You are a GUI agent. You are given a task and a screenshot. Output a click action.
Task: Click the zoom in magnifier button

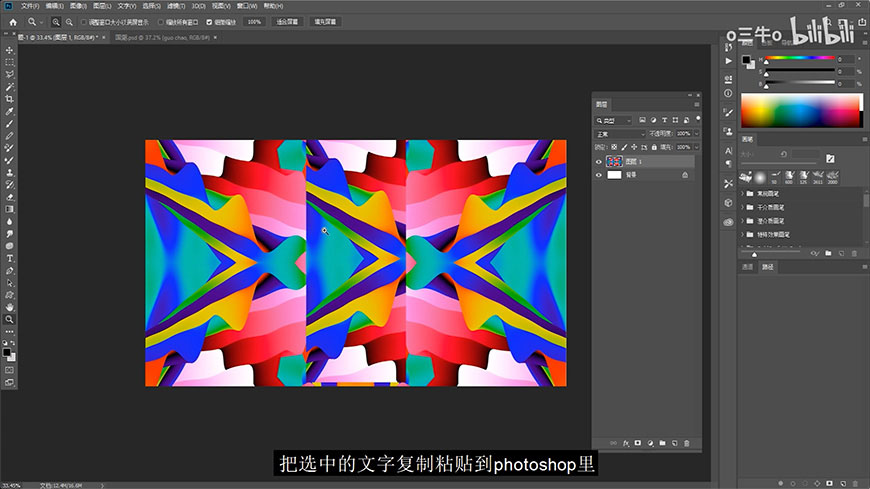click(55, 20)
